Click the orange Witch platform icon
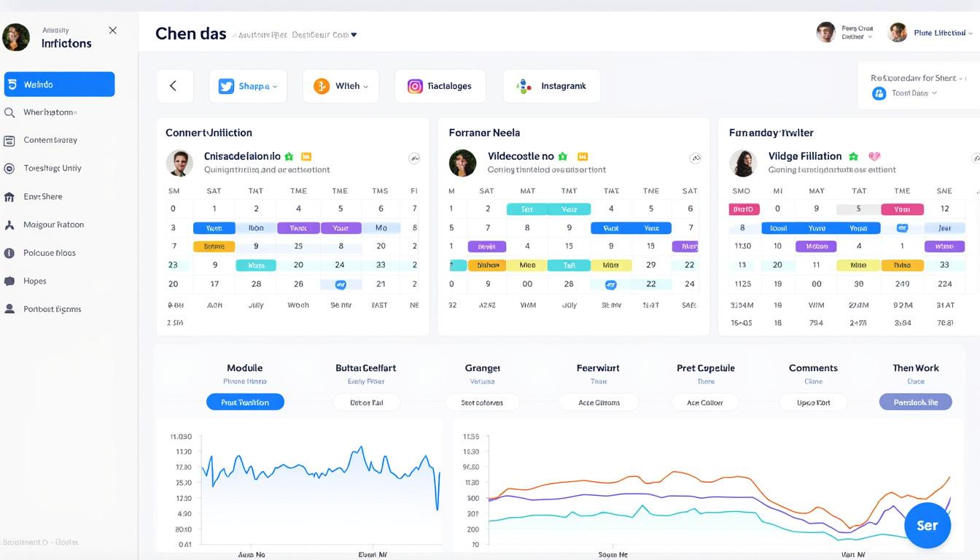 [320, 85]
